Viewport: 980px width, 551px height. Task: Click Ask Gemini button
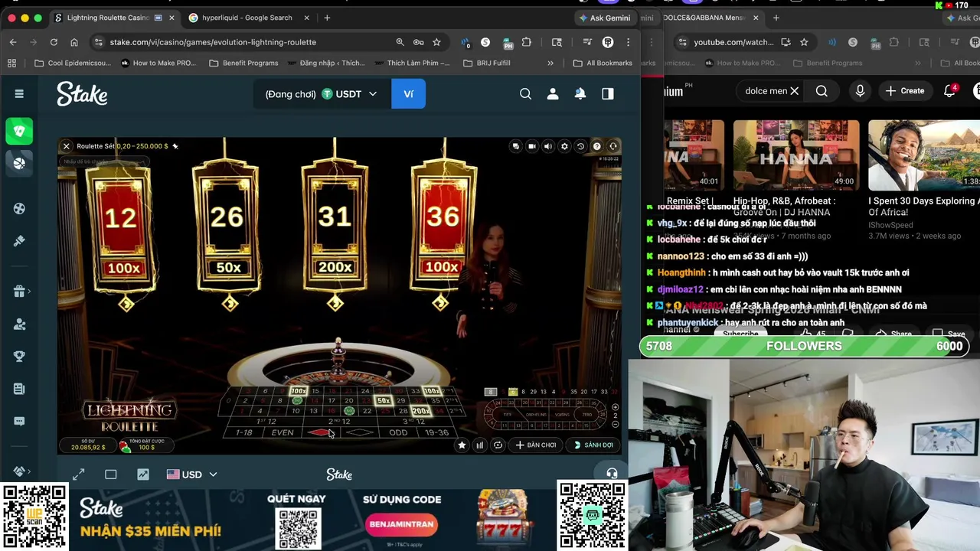point(605,18)
